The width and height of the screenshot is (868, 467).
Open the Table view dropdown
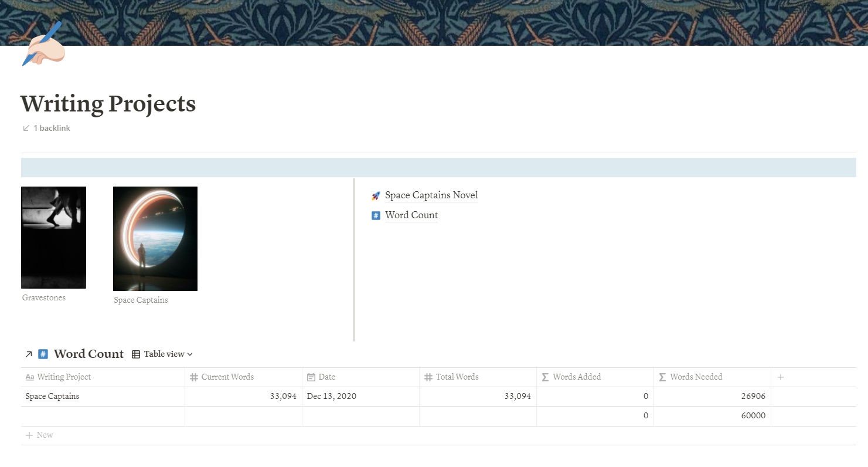[162, 354]
